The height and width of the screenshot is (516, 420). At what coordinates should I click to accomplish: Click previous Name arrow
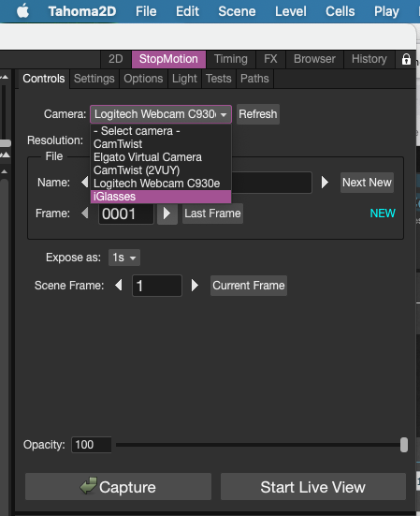[85, 182]
